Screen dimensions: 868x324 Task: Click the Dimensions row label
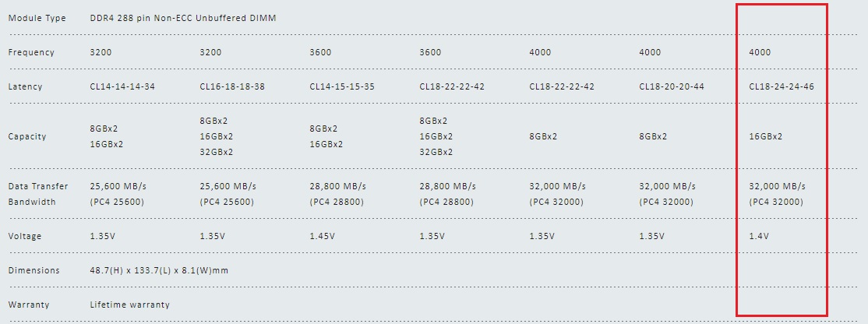click(34, 270)
